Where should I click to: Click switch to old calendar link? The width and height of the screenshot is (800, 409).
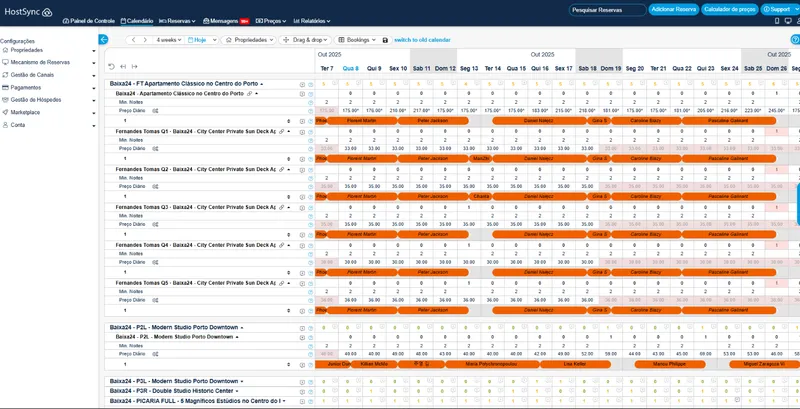tap(422, 40)
